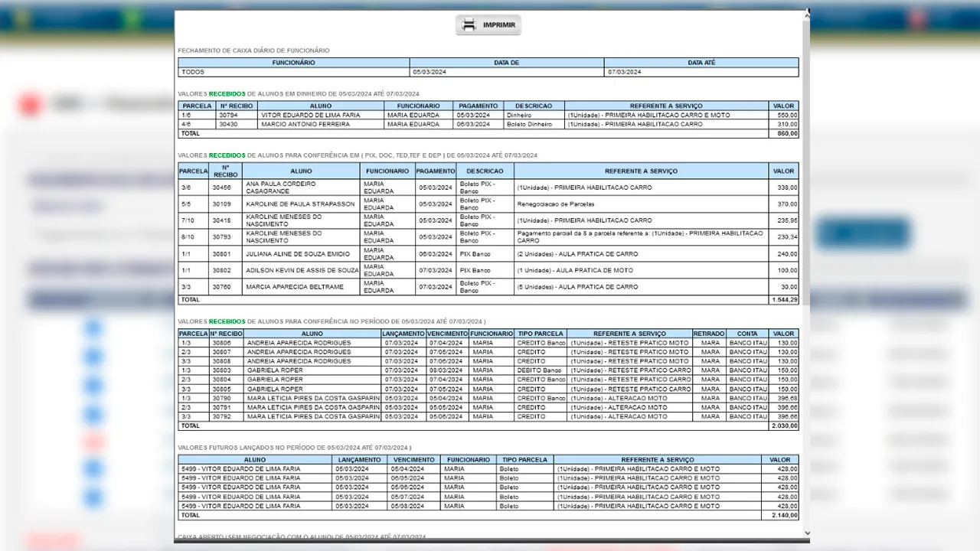Click the printer icon beside IMPRIMIR
980x551 pixels.
coord(469,24)
